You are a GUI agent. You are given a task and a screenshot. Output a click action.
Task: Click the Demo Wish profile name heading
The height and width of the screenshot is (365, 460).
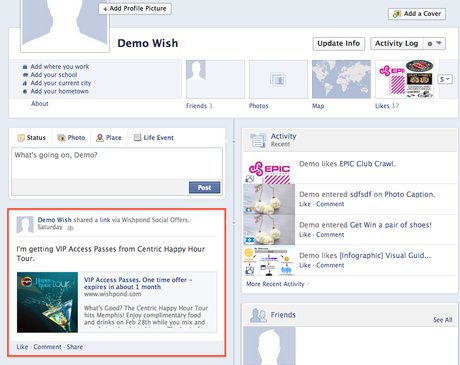click(x=148, y=43)
